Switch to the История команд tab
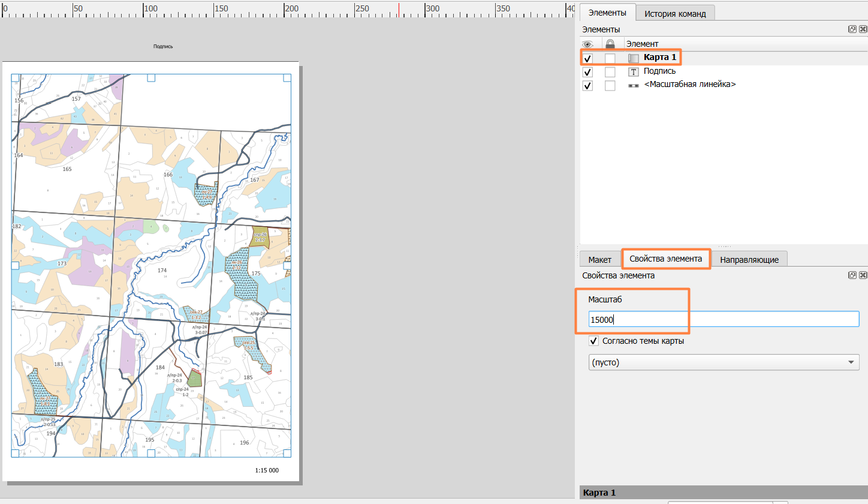868x504 pixels. coord(675,13)
